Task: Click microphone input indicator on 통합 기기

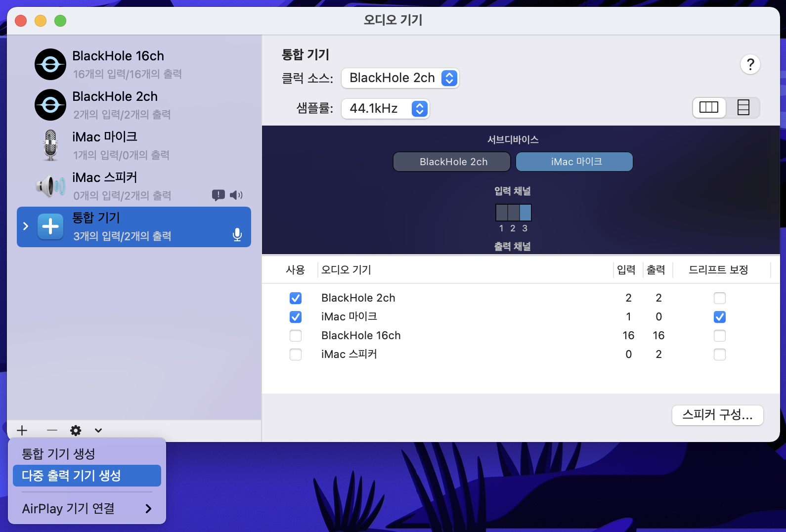Action: point(237,235)
